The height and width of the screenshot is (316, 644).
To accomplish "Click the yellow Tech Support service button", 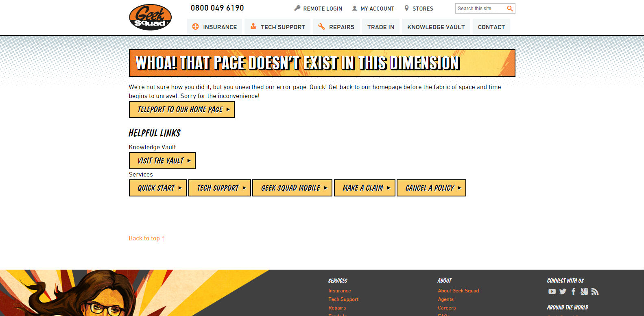I will pos(220,188).
